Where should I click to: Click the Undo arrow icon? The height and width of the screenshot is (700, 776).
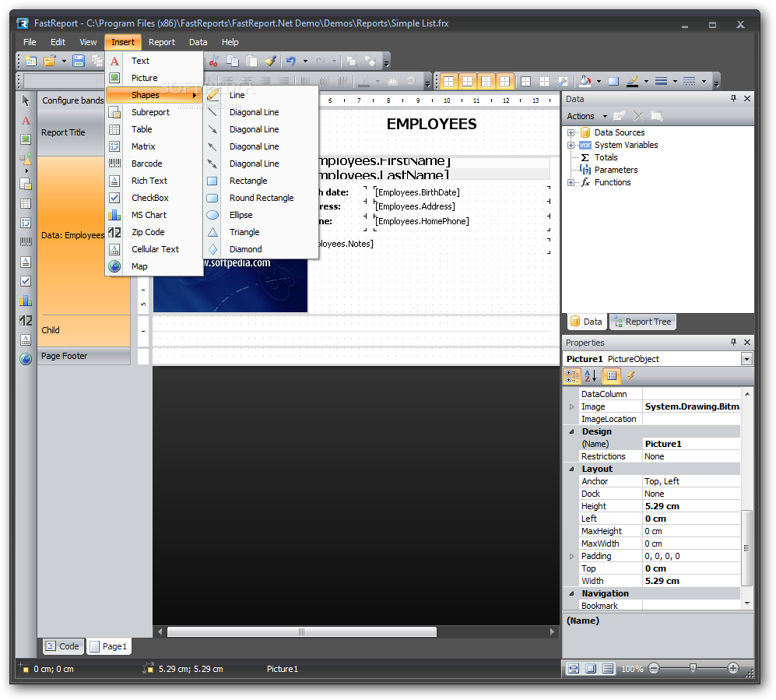(291, 61)
